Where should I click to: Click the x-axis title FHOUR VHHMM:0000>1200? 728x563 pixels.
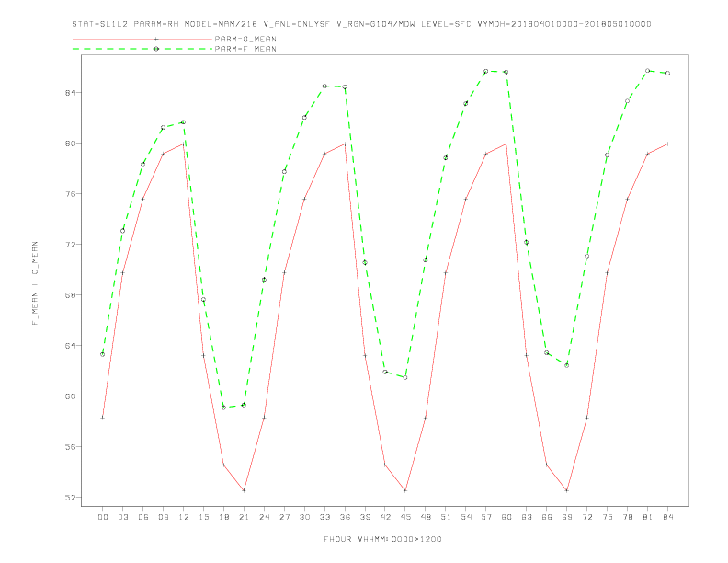pyautogui.click(x=382, y=539)
